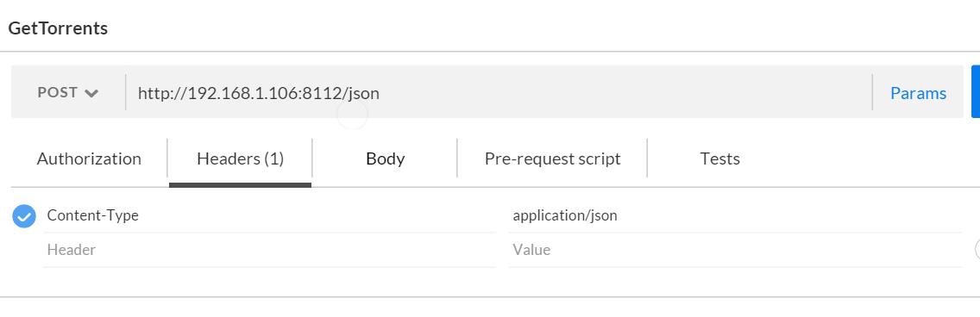This screenshot has width=980, height=317.
Task: Click the request URL input field
Action: click(498, 93)
